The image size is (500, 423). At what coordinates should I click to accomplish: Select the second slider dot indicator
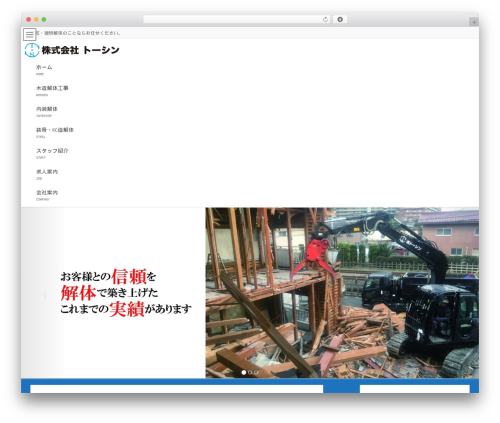tap(250, 372)
